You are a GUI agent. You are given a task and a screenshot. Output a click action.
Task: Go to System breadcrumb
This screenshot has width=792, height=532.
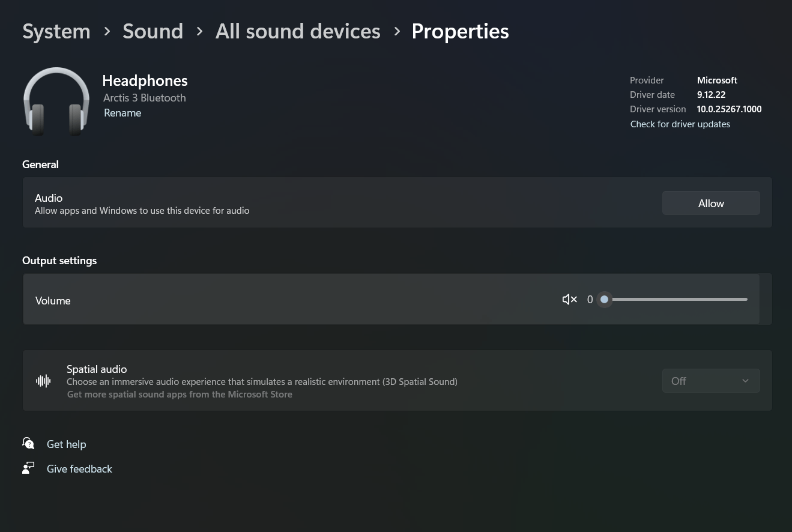56,31
